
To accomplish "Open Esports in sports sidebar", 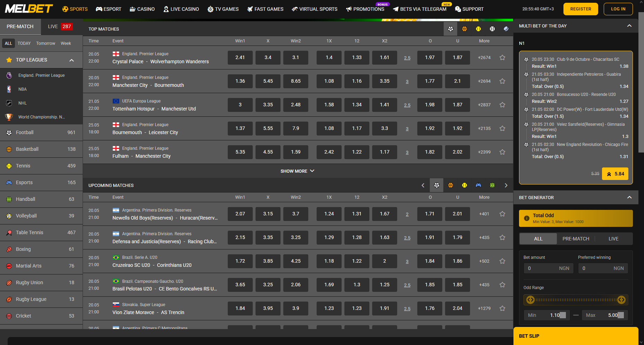I will [x=41, y=182].
